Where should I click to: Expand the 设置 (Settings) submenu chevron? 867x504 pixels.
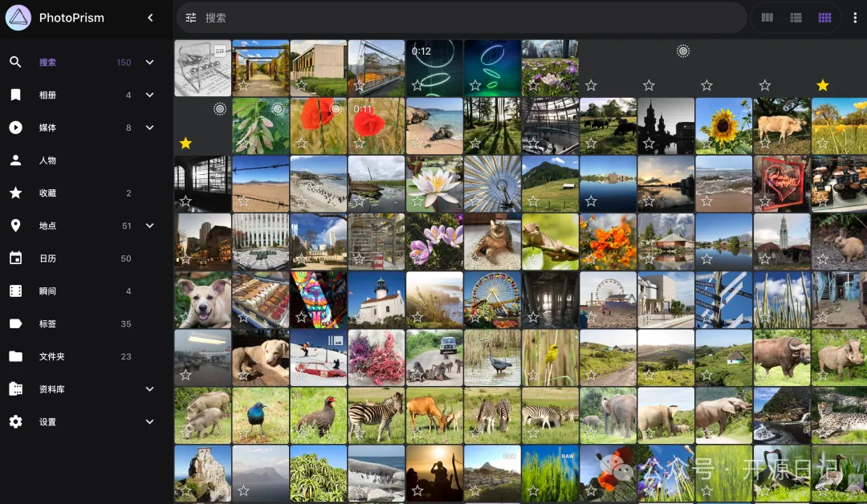149,422
